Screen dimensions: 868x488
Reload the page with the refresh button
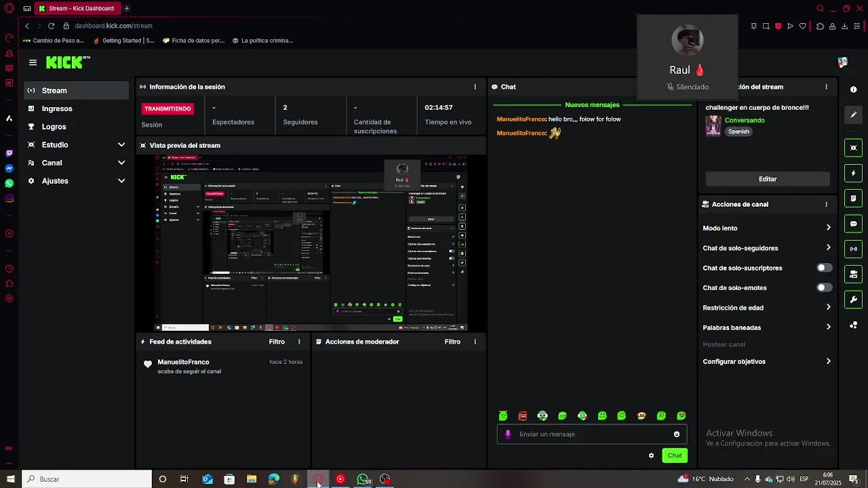[x=51, y=26]
